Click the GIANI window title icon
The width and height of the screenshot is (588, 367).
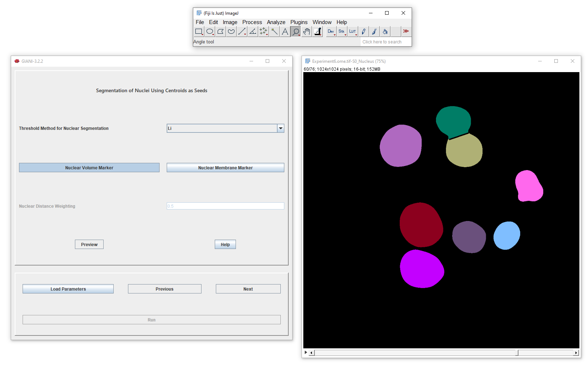[17, 61]
